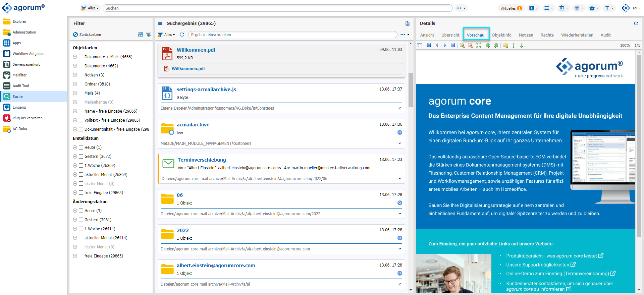Viewport: 644px width, 295px height.
Task: Fit preview to full screen
Action: 479,45
